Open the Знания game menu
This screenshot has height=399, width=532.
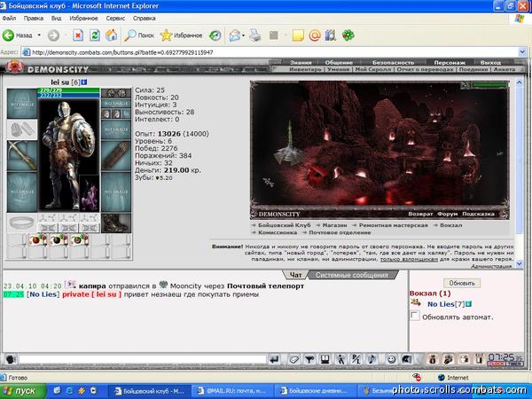tap(301, 62)
